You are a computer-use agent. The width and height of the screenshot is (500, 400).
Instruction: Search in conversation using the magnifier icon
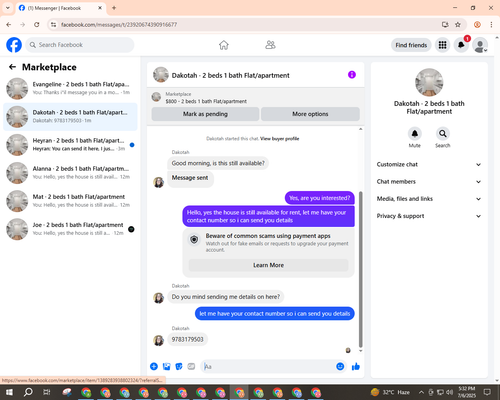(x=442, y=134)
